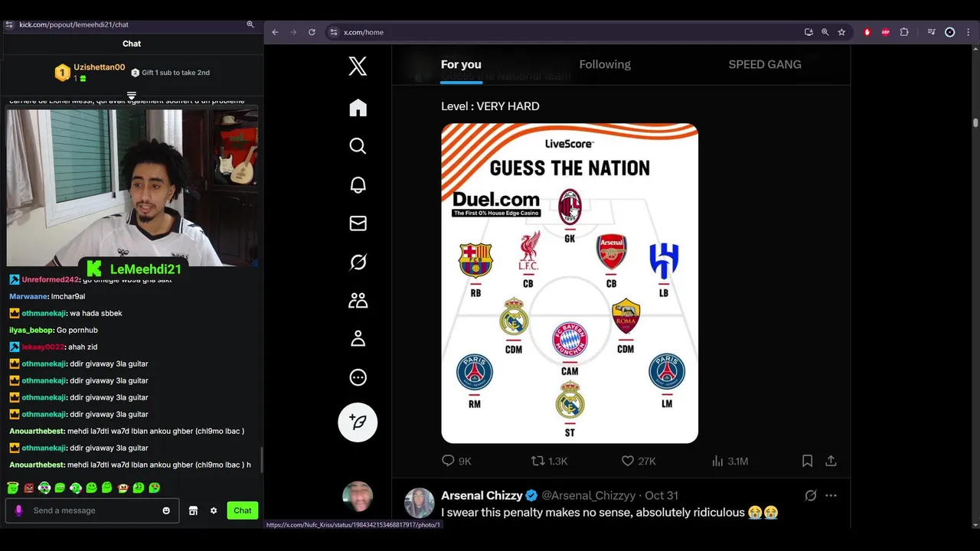Open account avatar at X sidebar bottom
Viewport: 980px width, 551px height.
[358, 497]
